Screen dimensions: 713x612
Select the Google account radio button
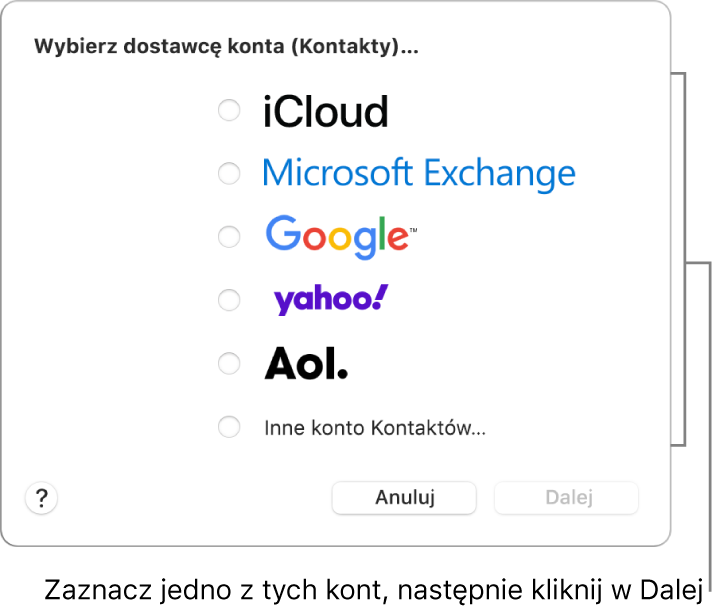tap(229, 237)
